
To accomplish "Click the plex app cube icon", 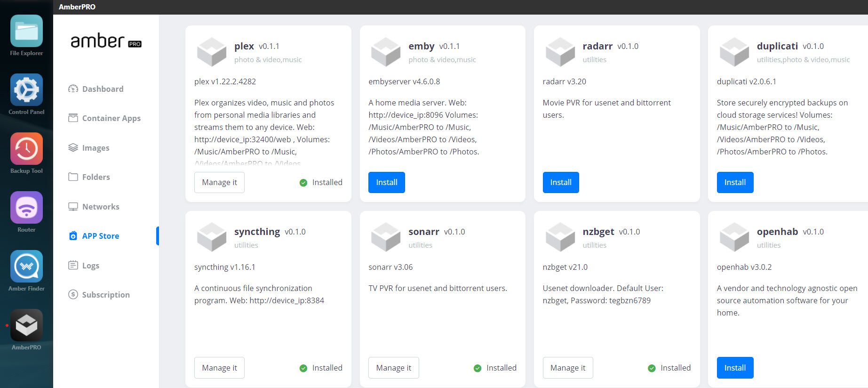I will point(211,52).
